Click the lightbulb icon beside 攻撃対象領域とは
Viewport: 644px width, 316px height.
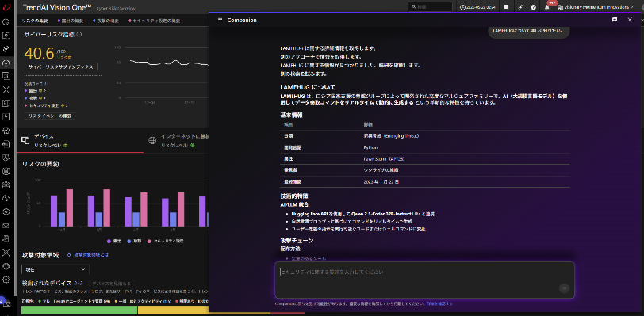pyautogui.click(x=69, y=255)
